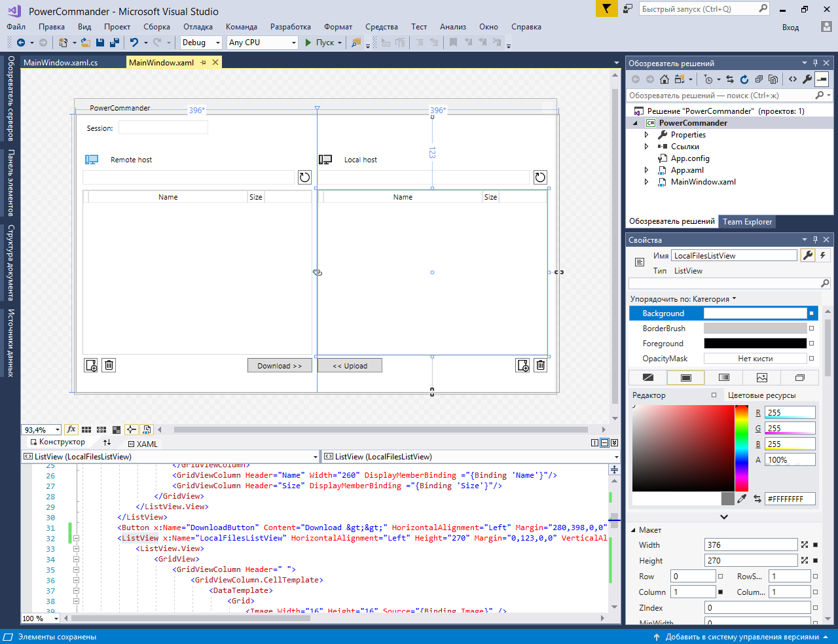Click refresh icon in Solution Explorer toolbar
The image size is (838, 644).
(744, 79)
